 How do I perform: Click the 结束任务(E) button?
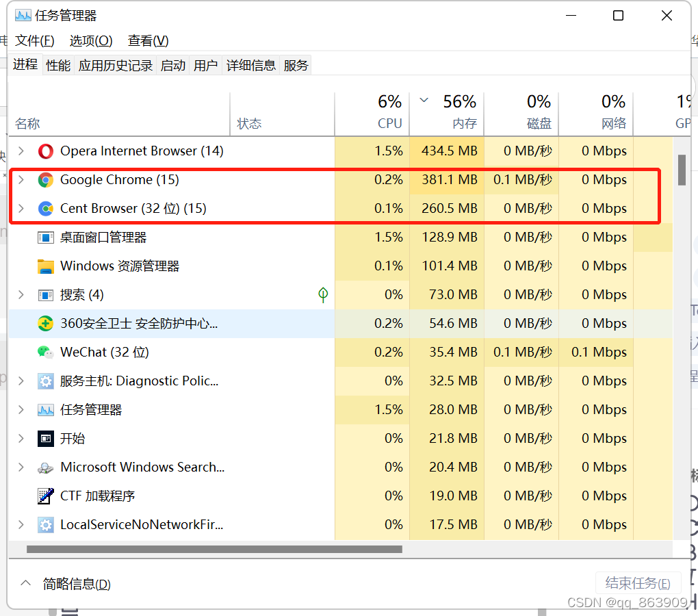638,583
